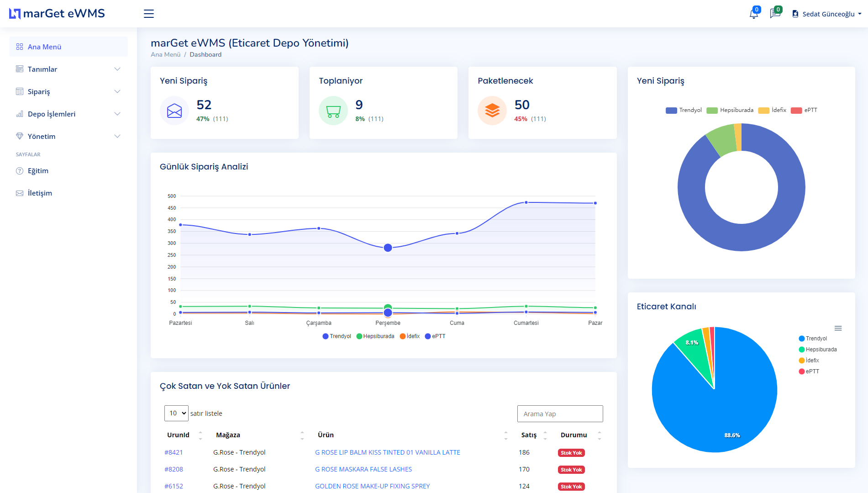The height and width of the screenshot is (493, 868).
Task: Open Sipariş sidebar menu item
Action: pyautogui.click(x=68, y=91)
